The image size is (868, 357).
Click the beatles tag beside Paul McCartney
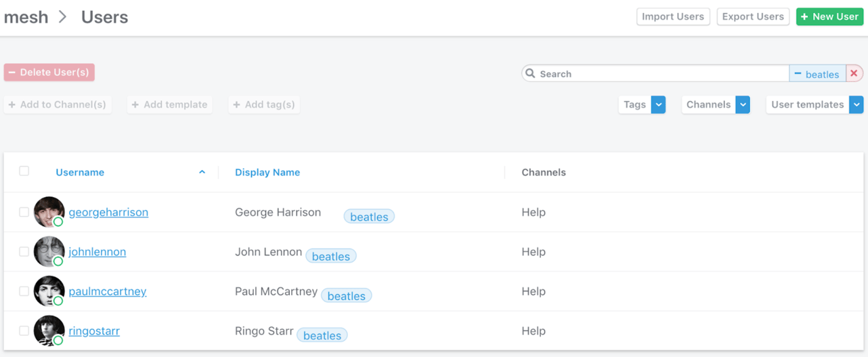coord(346,296)
